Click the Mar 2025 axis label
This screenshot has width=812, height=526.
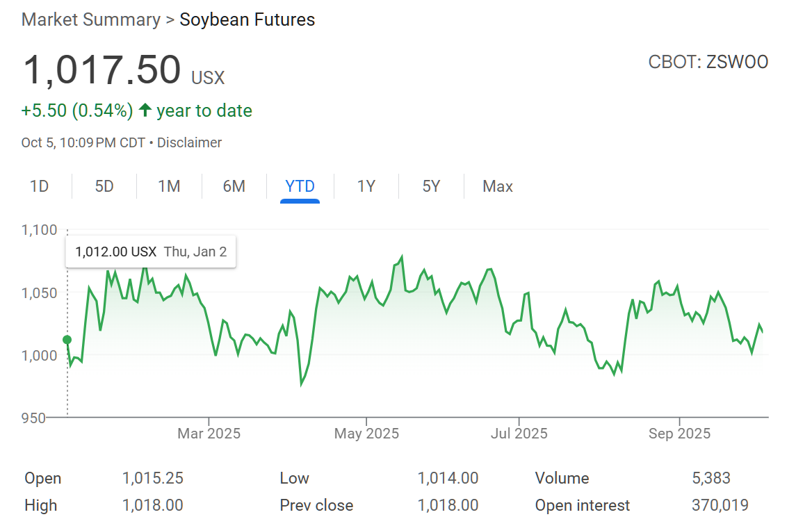pyautogui.click(x=209, y=434)
